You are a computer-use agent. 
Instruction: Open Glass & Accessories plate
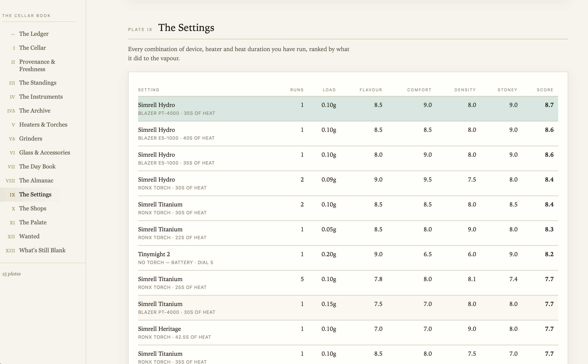tap(45, 152)
